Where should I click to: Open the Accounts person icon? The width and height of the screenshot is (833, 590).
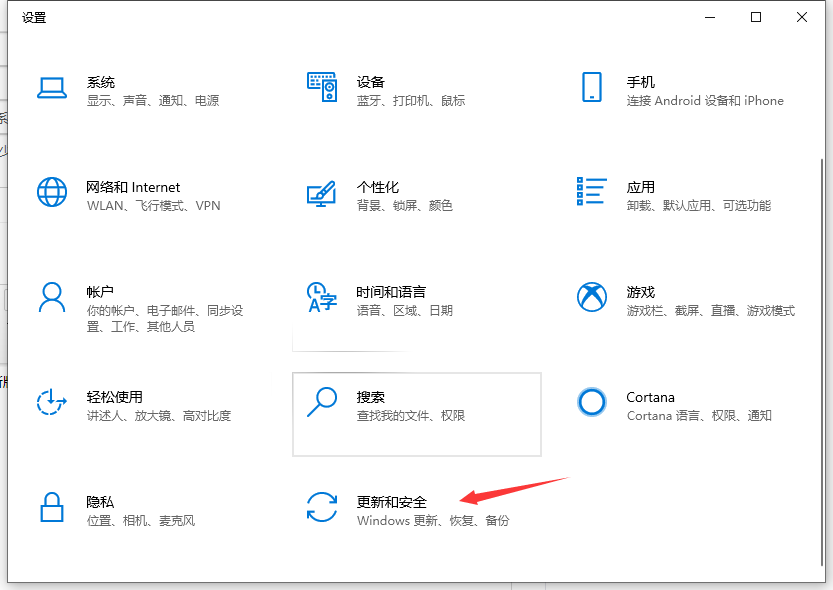pyautogui.click(x=52, y=297)
